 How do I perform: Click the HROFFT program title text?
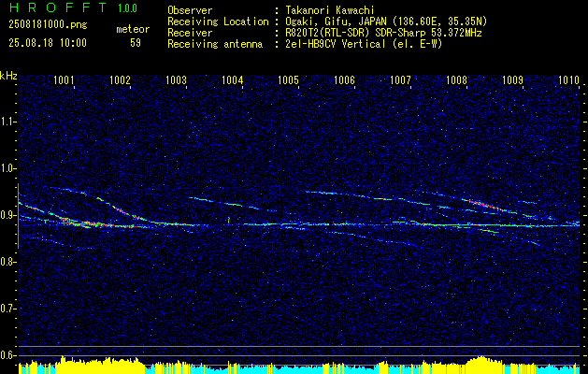[x=58, y=7]
